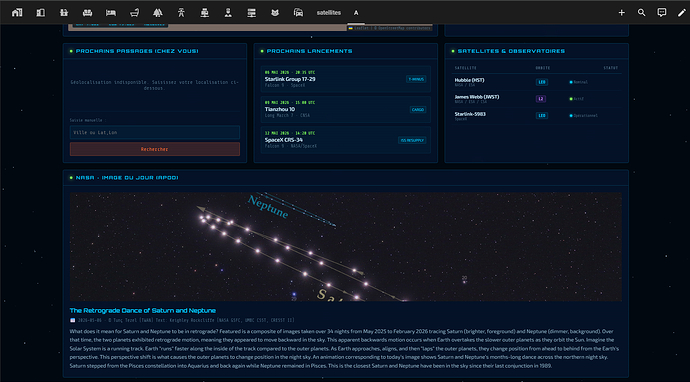Viewport: 690px width, 382px height.
Task: Click the Ville ou Lat,Lon input field
Action: [155, 132]
